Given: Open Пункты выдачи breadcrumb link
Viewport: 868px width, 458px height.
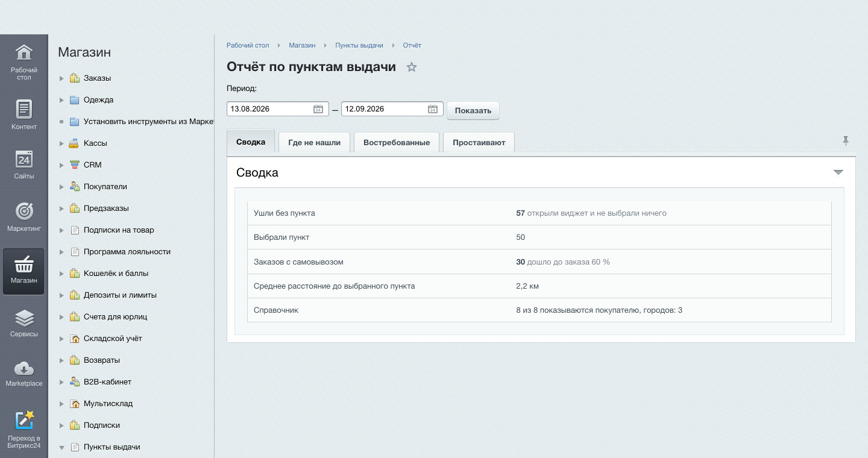Looking at the screenshot, I should point(359,45).
